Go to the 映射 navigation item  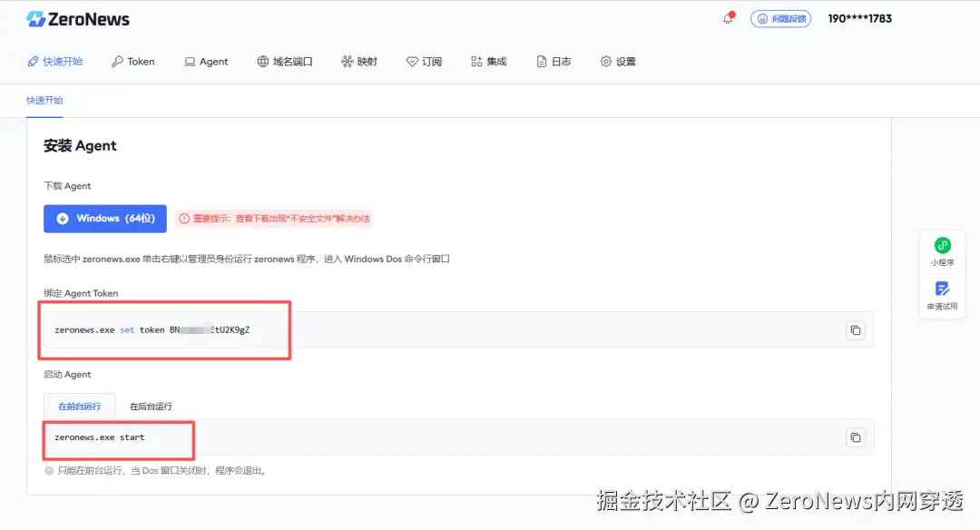click(359, 61)
